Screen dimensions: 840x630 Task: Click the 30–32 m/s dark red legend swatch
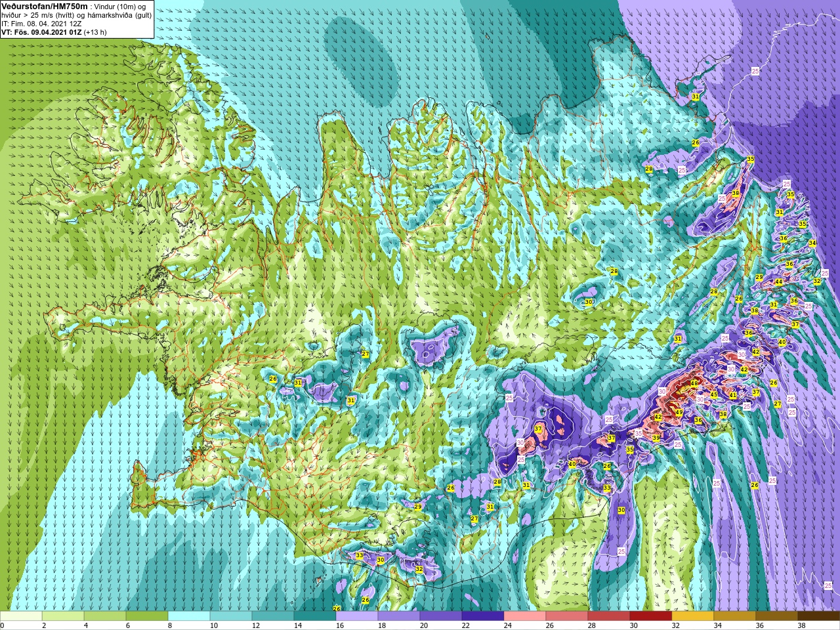(651, 616)
